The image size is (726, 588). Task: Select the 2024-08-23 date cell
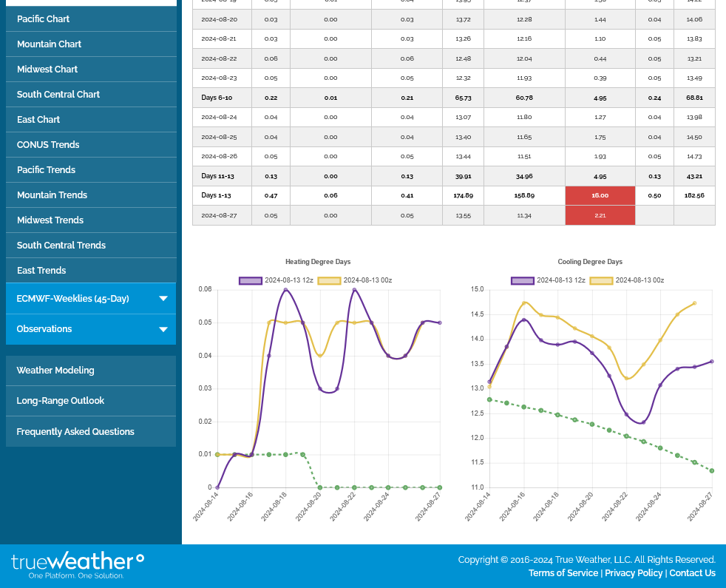pyautogui.click(x=222, y=78)
